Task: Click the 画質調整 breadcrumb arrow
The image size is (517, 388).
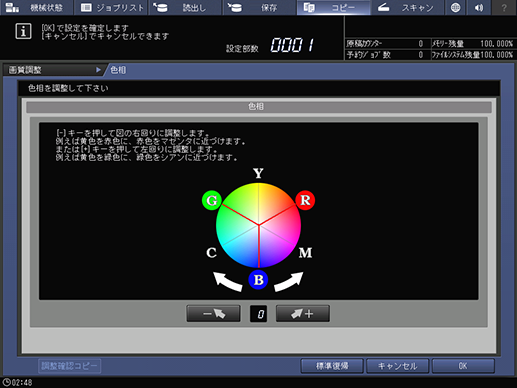Action: click(98, 70)
